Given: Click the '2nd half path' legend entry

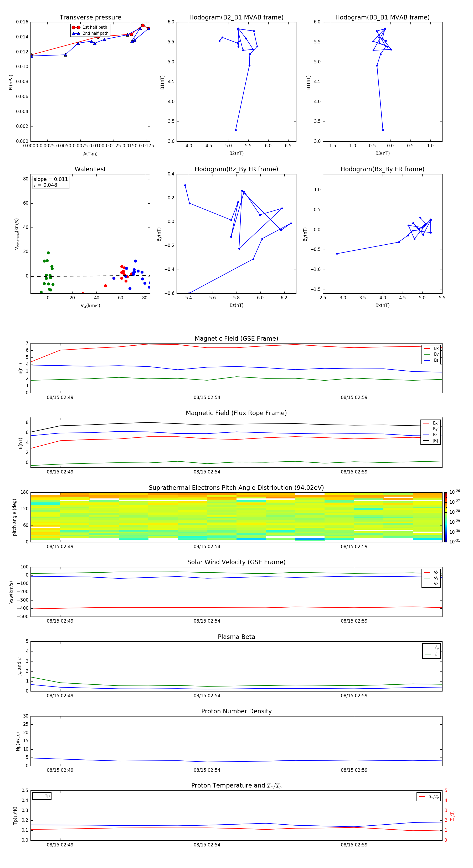Looking at the screenshot, I should (90, 33).
